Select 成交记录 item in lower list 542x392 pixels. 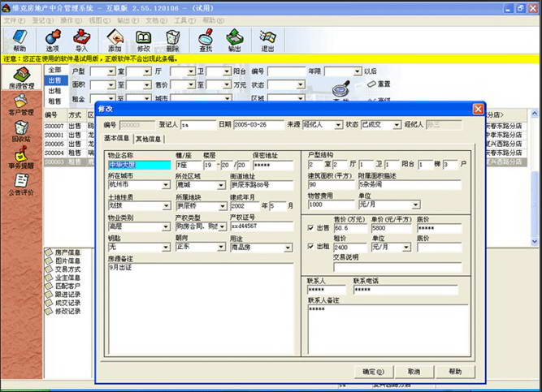coord(63,303)
